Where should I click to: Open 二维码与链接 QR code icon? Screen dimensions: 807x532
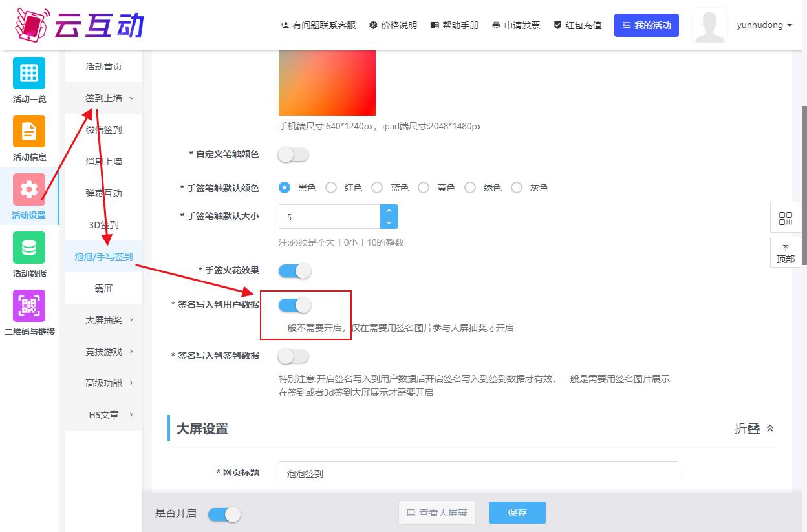[29, 306]
